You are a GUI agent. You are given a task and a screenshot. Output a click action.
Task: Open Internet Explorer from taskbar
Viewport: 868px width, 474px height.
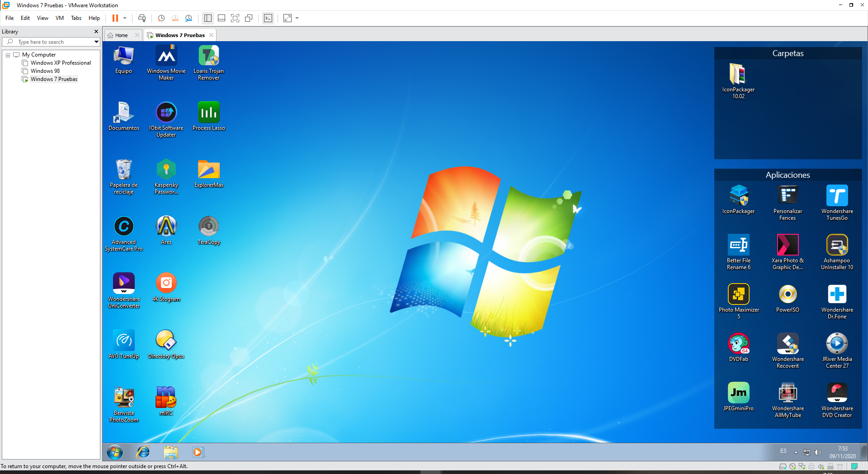pos(143,452)
